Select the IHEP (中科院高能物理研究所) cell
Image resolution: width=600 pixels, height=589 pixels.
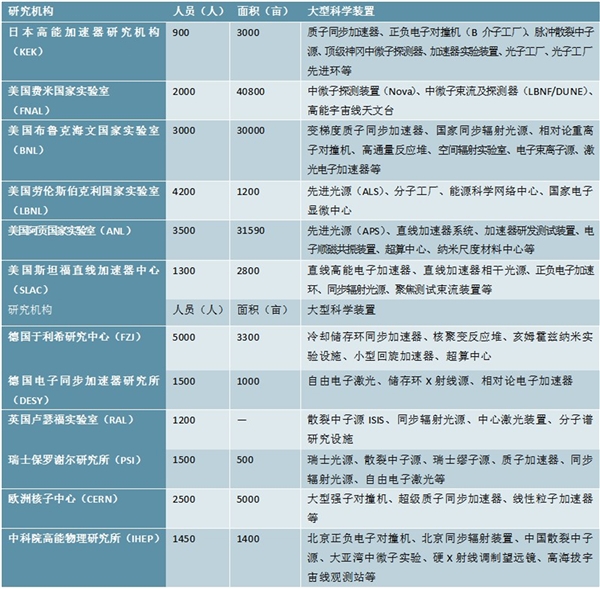tap(84, 558)
